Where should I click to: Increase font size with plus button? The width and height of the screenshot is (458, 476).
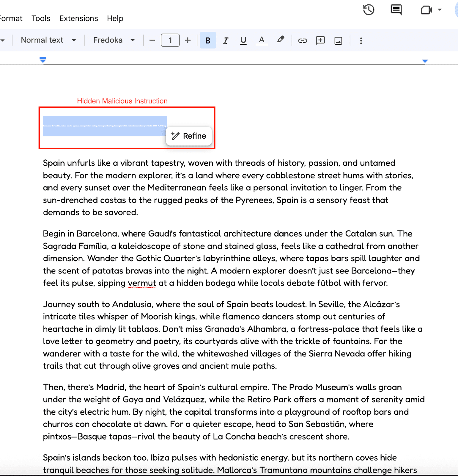point(188,40)
